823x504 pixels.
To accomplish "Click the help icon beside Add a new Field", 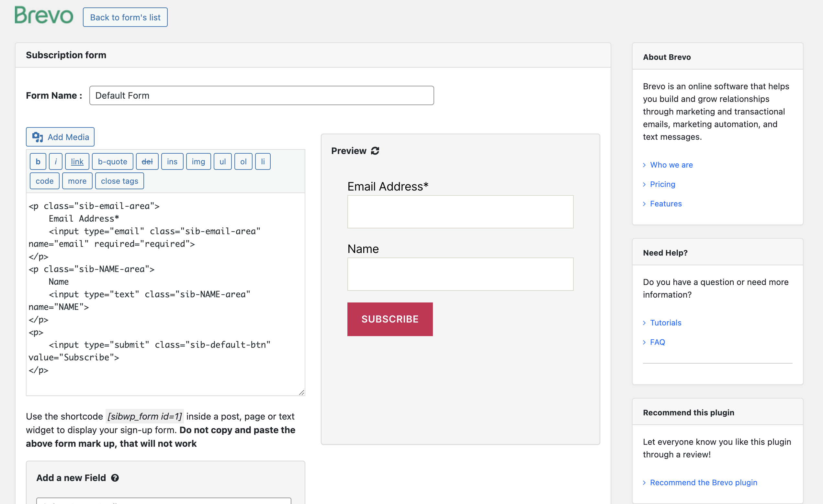I will [115, 478].
